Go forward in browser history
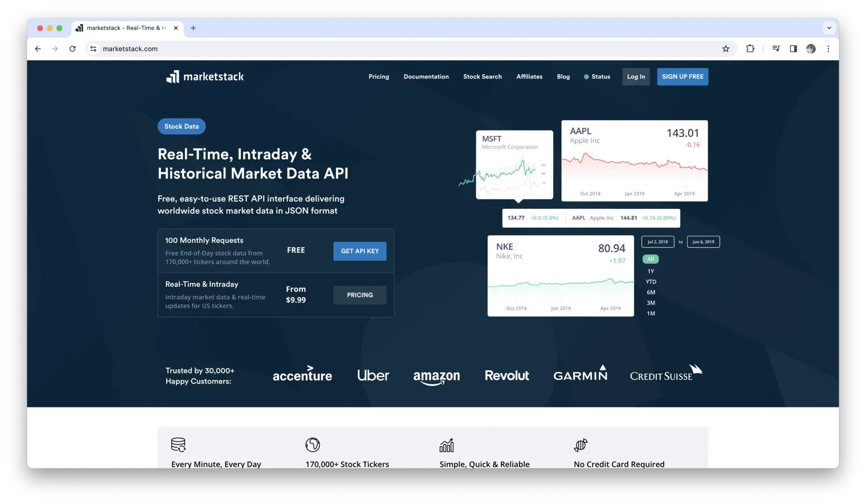This screenshot has width=866, height=504. [x=55, y=49]
